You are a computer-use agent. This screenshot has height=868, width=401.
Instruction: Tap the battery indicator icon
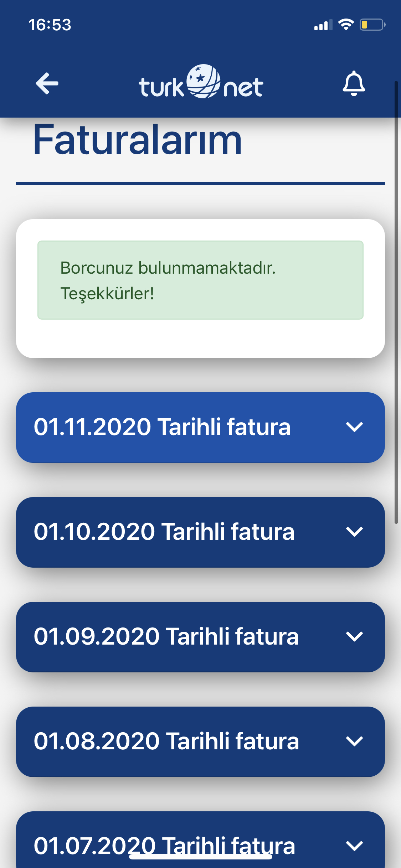point(372,25)
